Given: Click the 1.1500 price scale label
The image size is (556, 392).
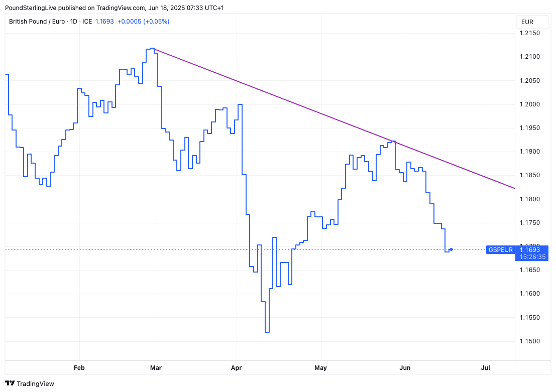Looking at the screenshot, I should 529,341.
